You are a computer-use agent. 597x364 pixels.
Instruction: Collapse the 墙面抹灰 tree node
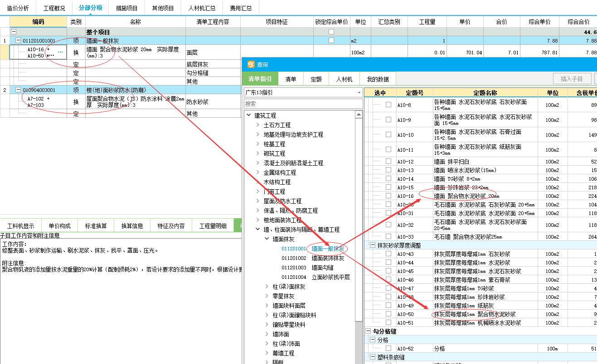[x=267, y=239]
